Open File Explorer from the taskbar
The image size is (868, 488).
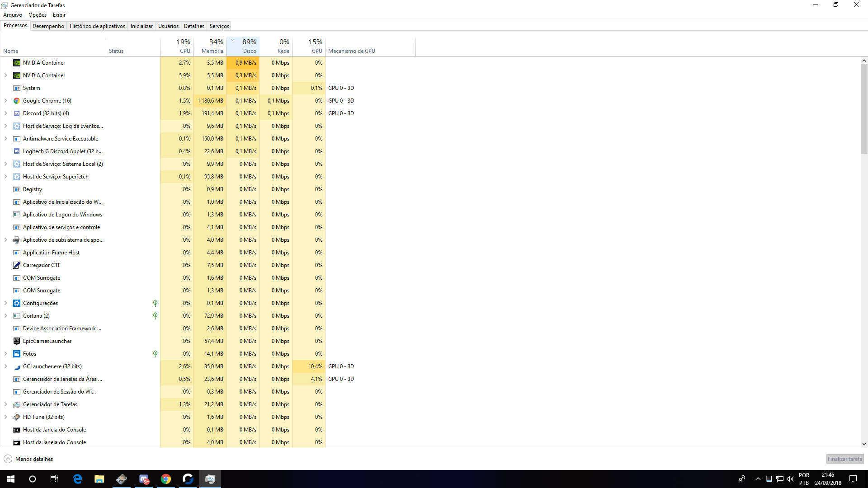click(x=99, y=479)
